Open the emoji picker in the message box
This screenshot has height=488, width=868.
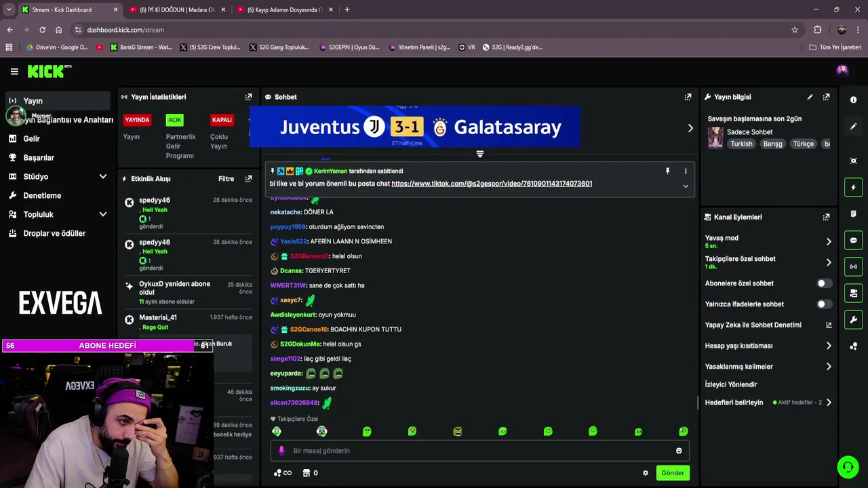click(x=679, y=451)
